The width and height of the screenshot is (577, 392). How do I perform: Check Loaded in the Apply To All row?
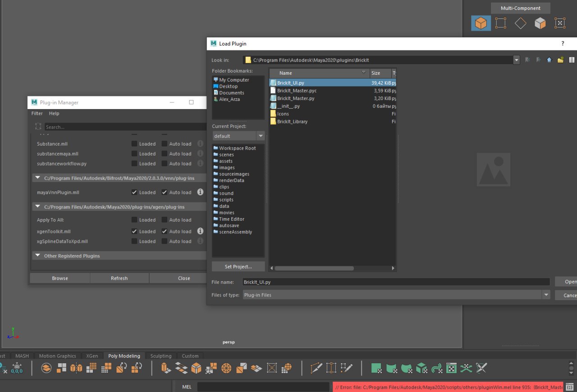(134, 220)
